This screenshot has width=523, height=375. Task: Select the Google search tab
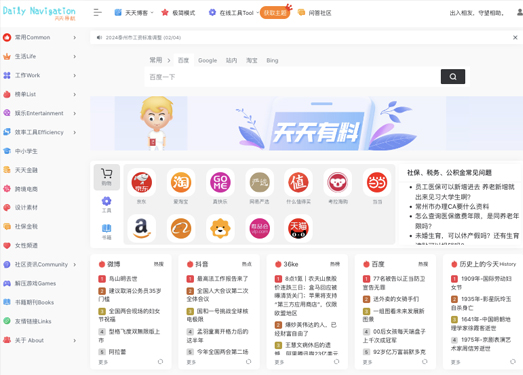click(207, 60)
